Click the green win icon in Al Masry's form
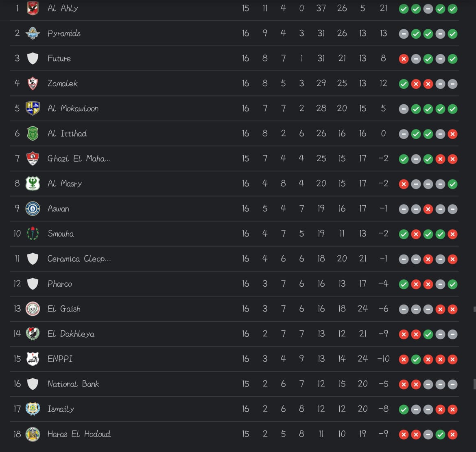This screenshot has height=452, width=476. coord(452,184)
